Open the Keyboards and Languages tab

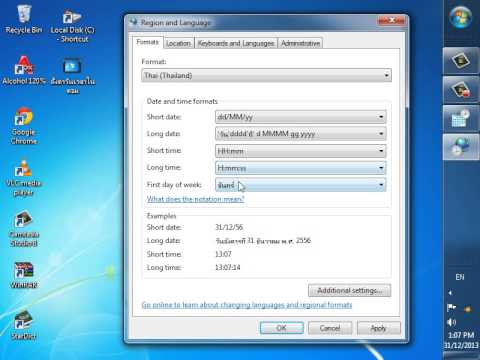click(236, 43)
